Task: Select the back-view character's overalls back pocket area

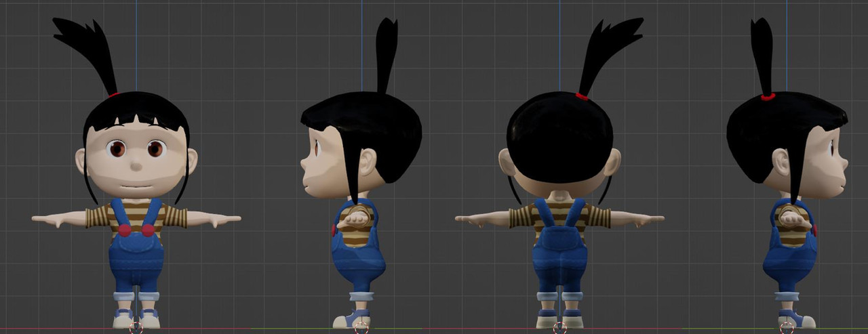Action: pos(559,237)
